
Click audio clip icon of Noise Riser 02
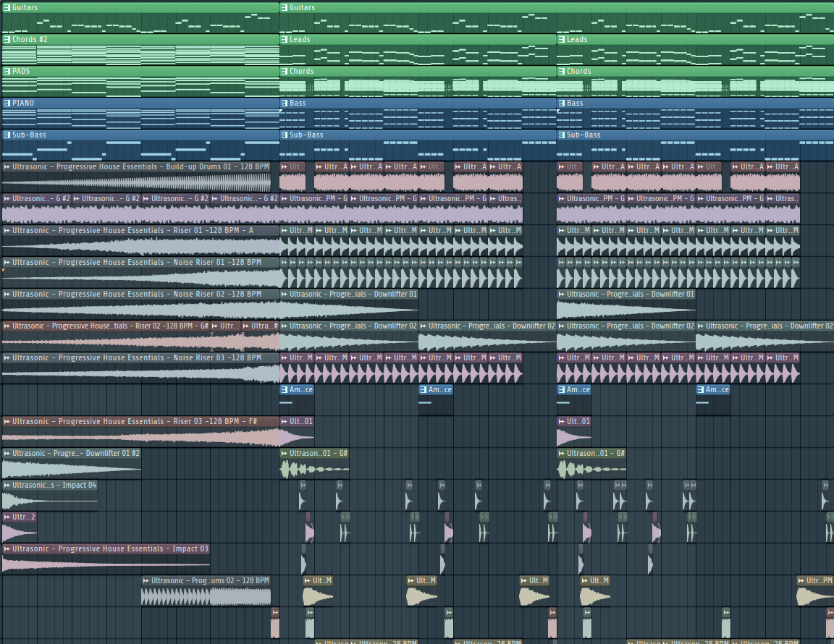pyautogui.click(x=7, y=294)
